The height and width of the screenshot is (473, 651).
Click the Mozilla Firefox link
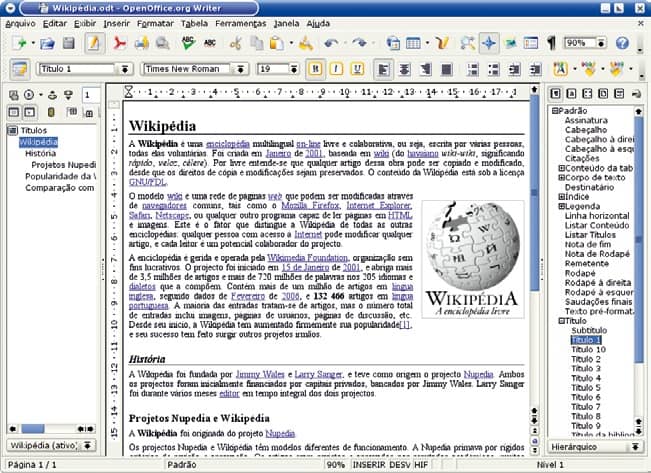click(310, 206)
